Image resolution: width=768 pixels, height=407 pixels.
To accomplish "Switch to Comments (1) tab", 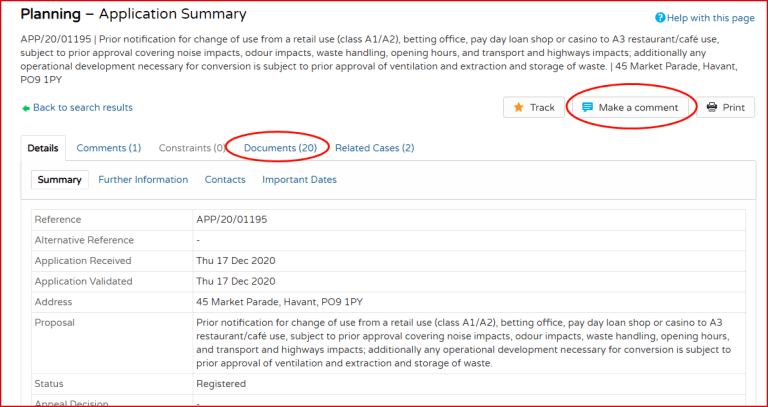I will pos(108,148).
